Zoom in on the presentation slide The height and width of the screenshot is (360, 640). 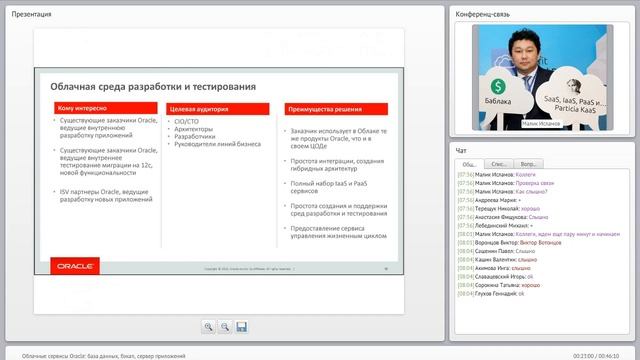[208, 327]
